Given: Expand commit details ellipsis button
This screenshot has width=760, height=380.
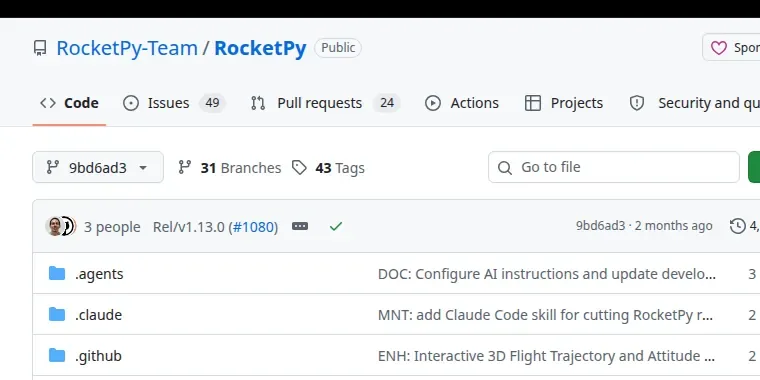Looking at the screenshot, I should [300, 226].
